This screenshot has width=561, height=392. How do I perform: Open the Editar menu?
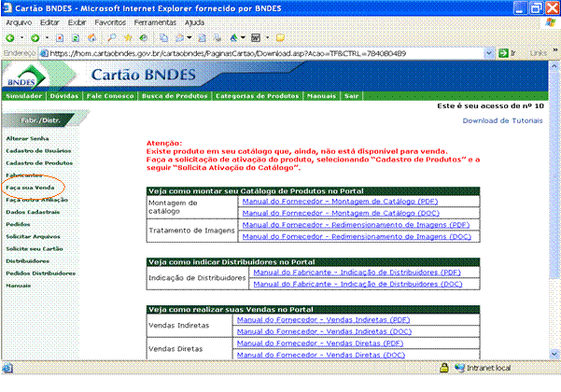(49, 22)
